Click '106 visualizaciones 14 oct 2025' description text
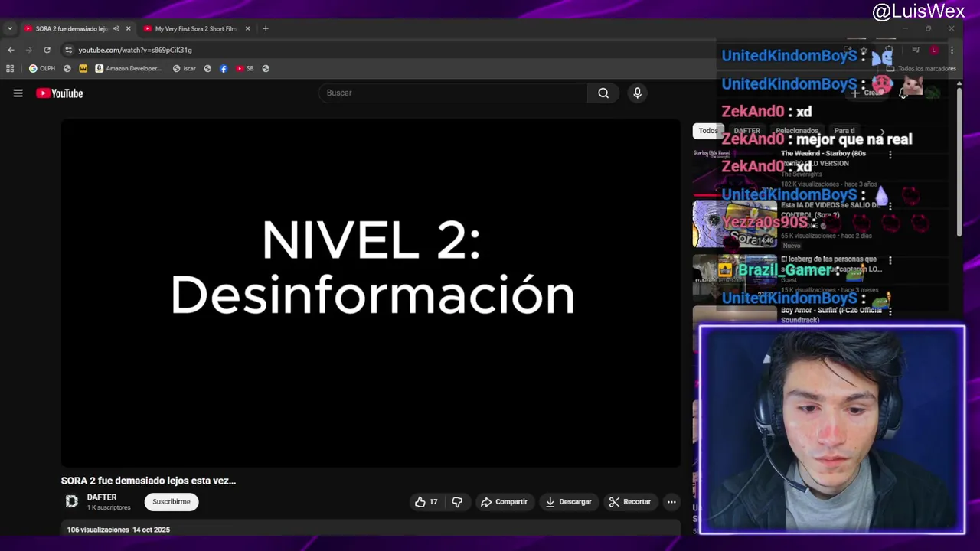 [x=119, y=530]
